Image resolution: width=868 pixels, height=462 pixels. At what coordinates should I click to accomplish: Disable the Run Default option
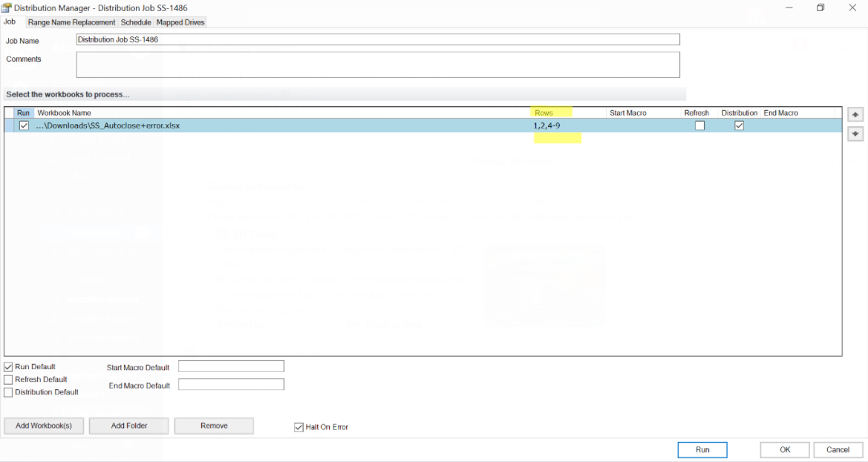pyautogui.click(x=7, y=366)
